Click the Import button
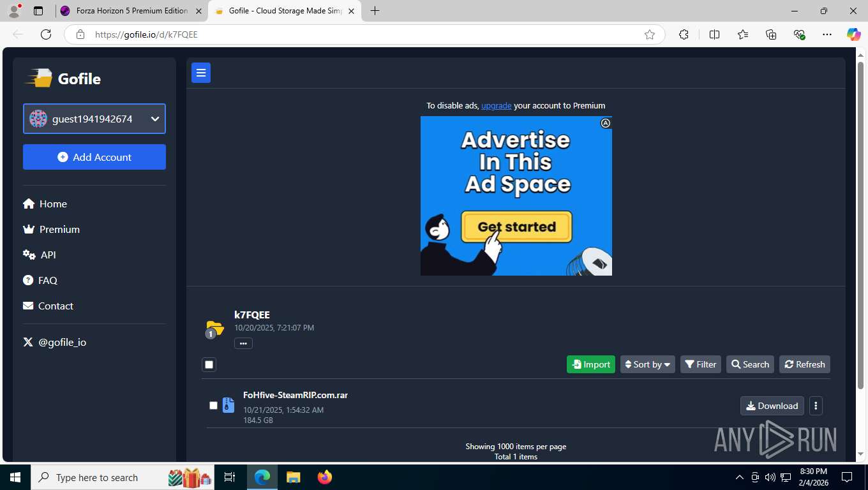Screen dimensions: 868x490 (x=591, y=364)
